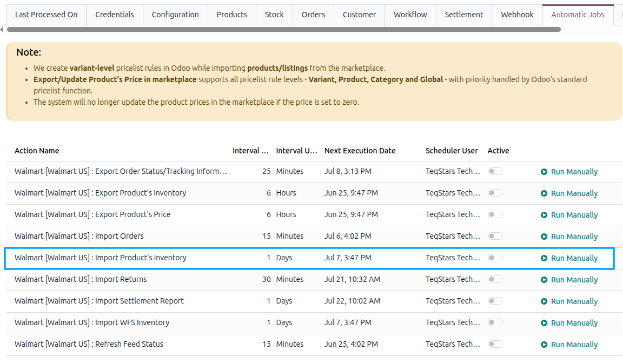
Task: Click play icon for Import Settlement Report row
Action: pyautogui.click(x=544, y=301)
